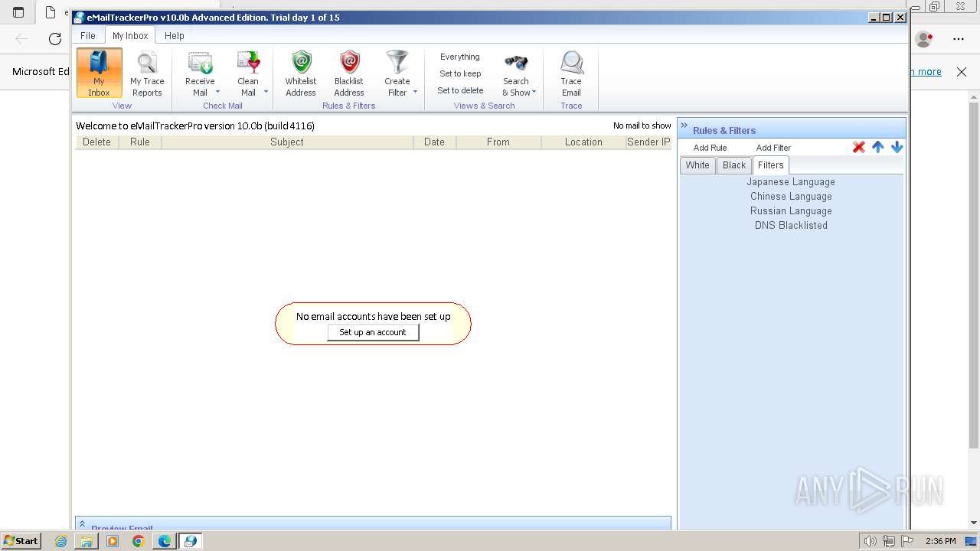Expand Create Filter dropdown arrow
This screenshot has width=980, height=551.
pos(415,92)
